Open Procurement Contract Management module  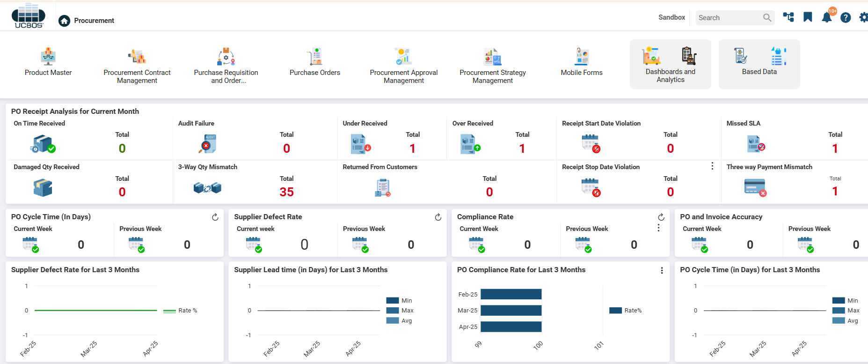pyautogui.click(x=137, y=66)
